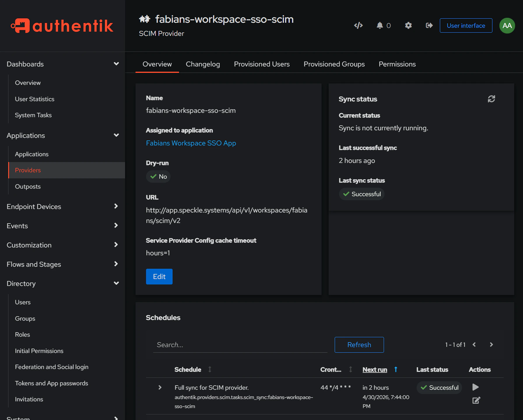Open the API drawer code icon
The width and height of the screenshot is (523, 420).
coord(358,26)
